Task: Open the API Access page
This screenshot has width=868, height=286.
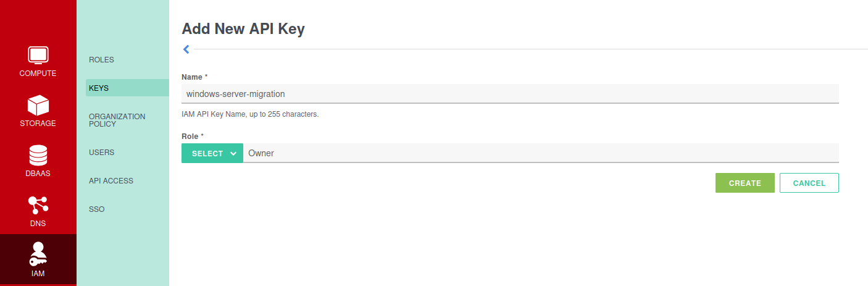Action: pyautogui.click(x=111, y=181)
